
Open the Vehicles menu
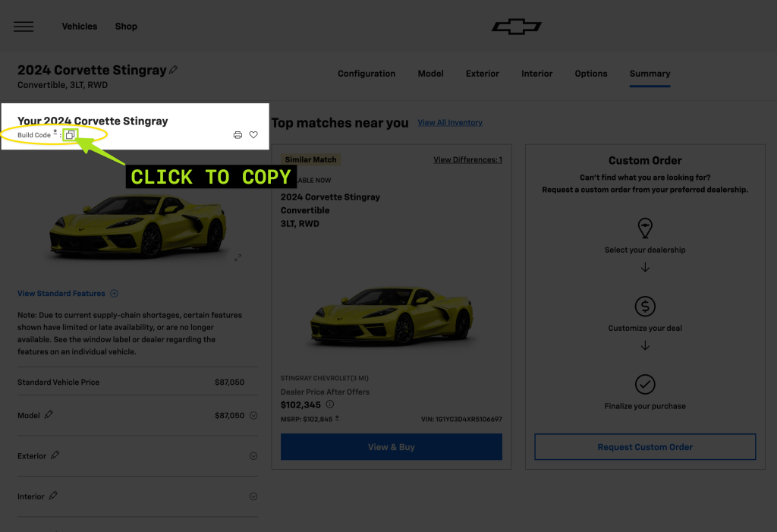(79, 27)
